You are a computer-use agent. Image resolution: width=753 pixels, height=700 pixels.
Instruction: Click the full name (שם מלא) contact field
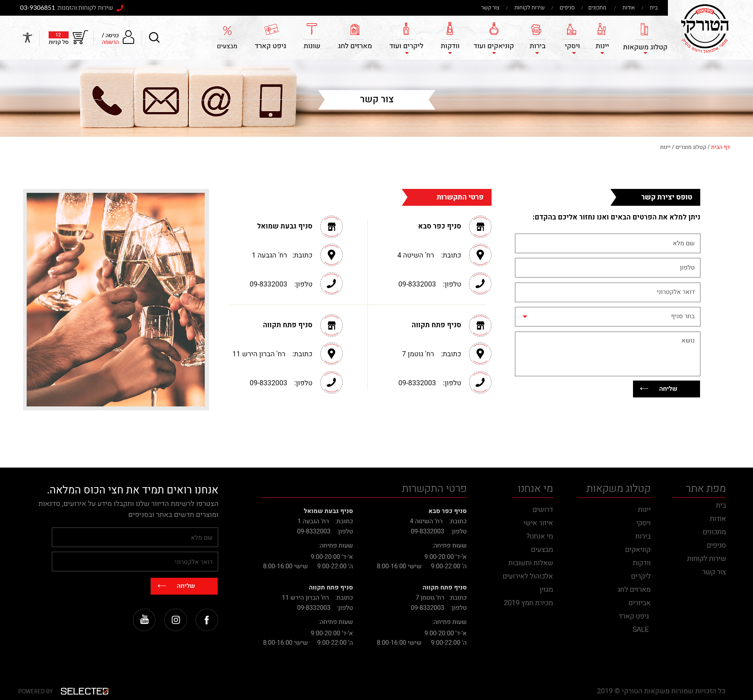pos(607,243)
